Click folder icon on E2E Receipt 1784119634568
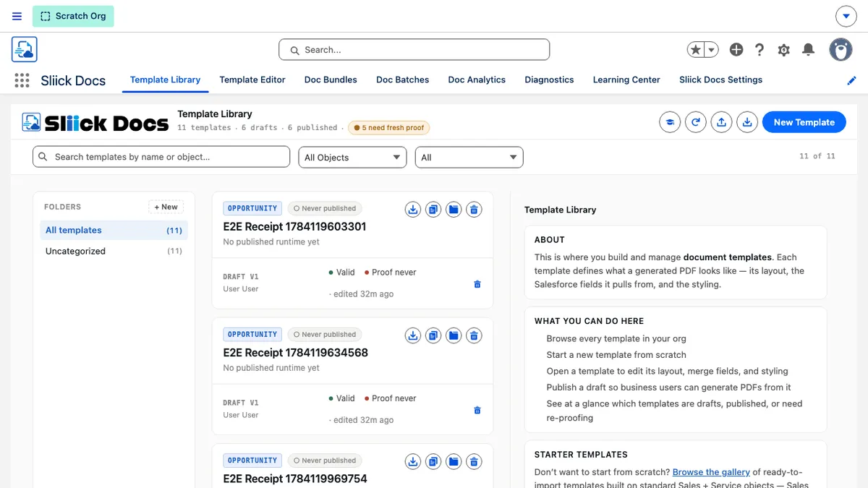 [454, 335]
